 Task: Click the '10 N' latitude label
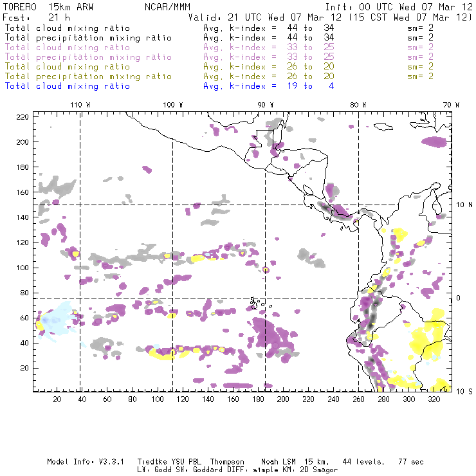[464, 205]
